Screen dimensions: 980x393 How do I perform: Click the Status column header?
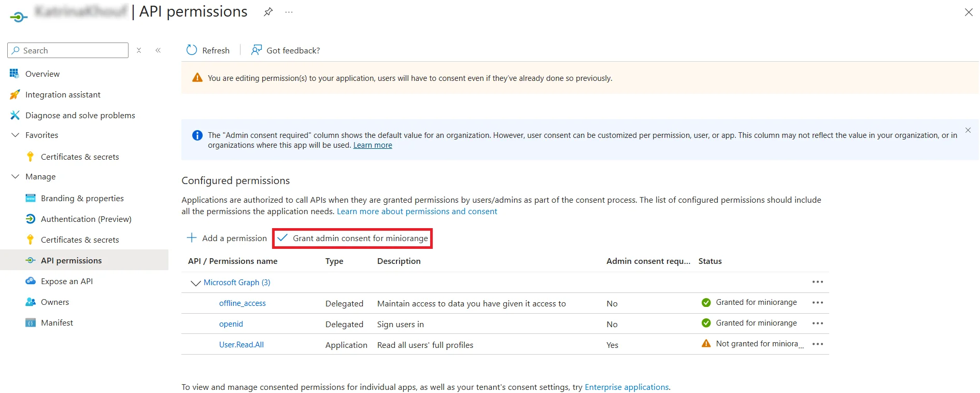(710, 261)
